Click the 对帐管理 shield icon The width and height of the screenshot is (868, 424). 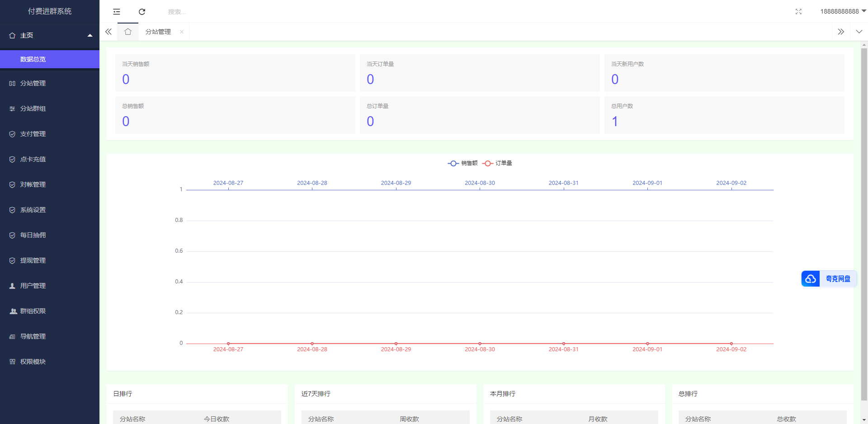(x=12, y=184)
